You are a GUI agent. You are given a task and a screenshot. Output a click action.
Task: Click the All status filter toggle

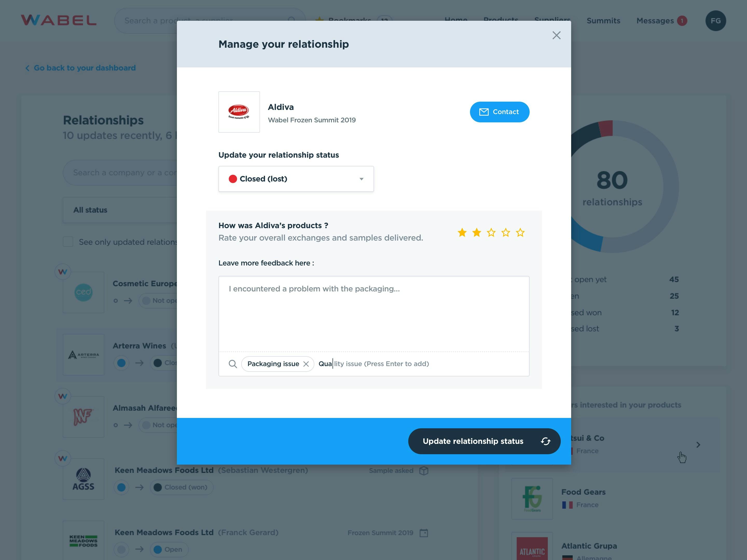pos(90,210)
